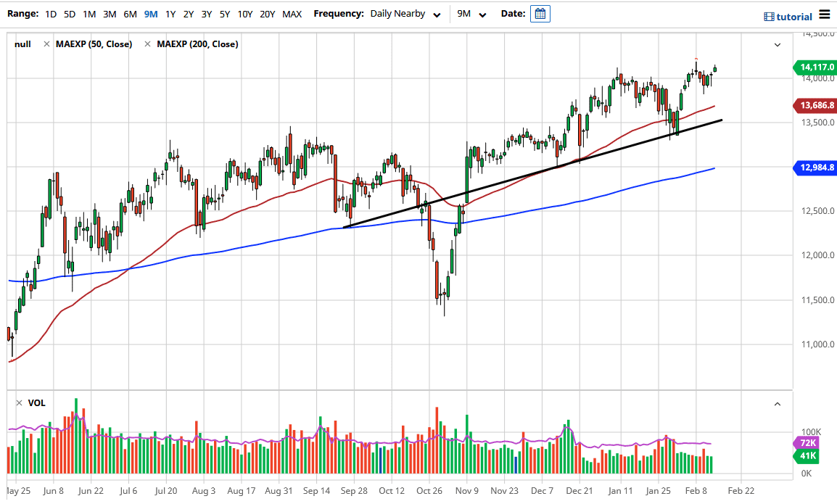Viewport: 837px width, 504px height.
Task: Open the date picker calendar icon
Action: tap(539, 14)
